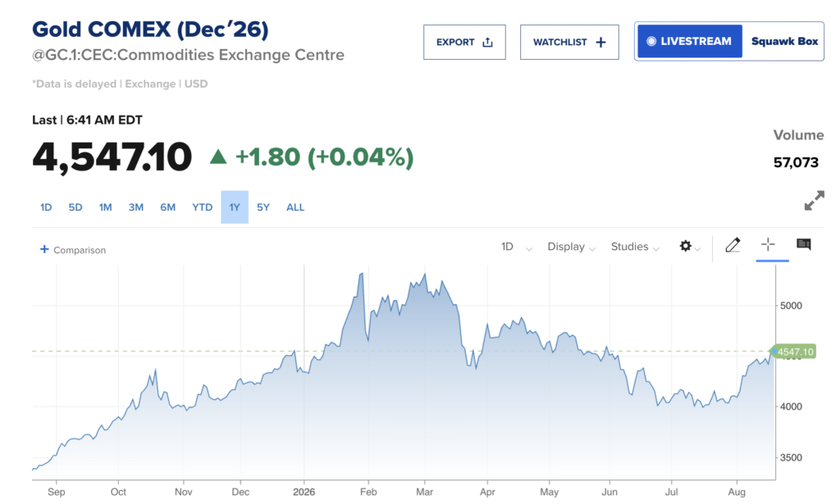Image resolution: width=840 pixels, height=504 pixels.
Task: Click the chart peak near Mar
Action: pos(425,275)
